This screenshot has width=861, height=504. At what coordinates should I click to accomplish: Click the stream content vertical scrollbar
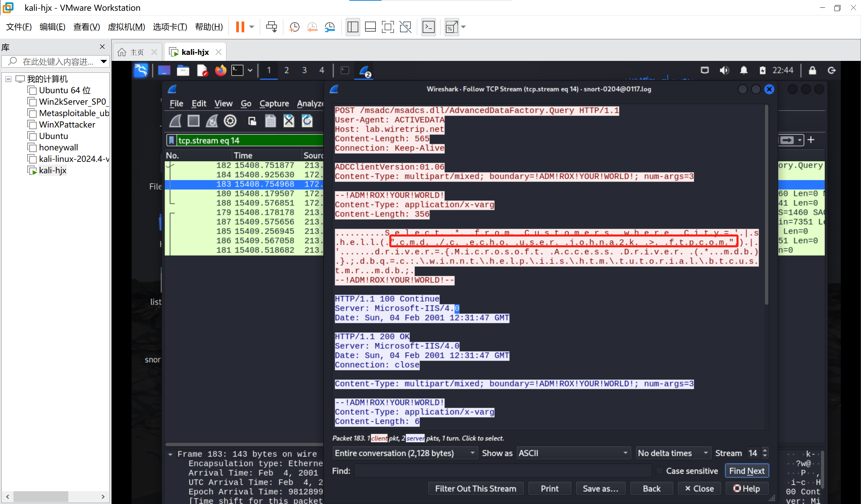click(767, 205)
